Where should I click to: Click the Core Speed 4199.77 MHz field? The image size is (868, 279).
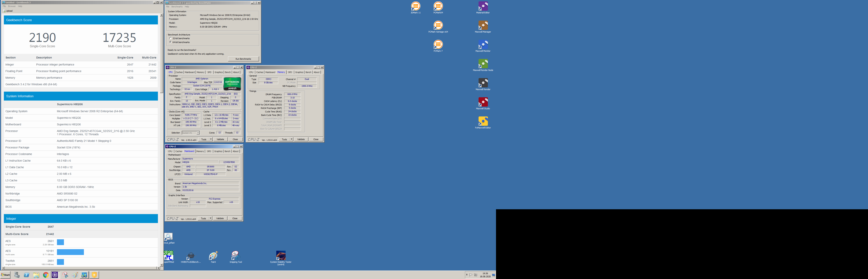click(x=191, y=115)
